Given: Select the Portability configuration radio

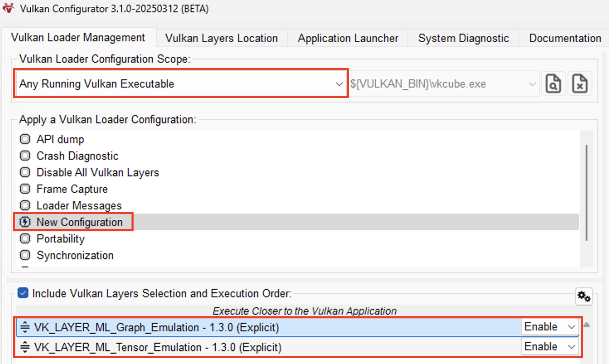Looking at the screenshot, I should click(x=25, y=238).
